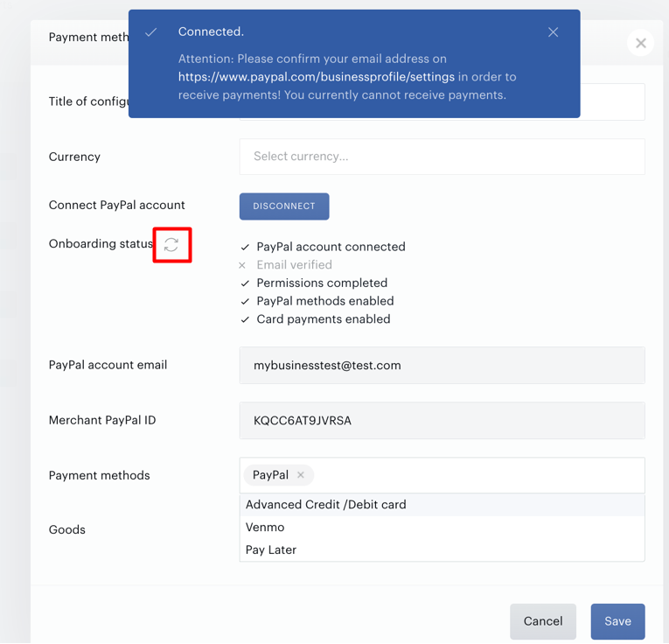669x644 pixels.
Task: Open the PayPal business profile settings link
Action: 317,77
